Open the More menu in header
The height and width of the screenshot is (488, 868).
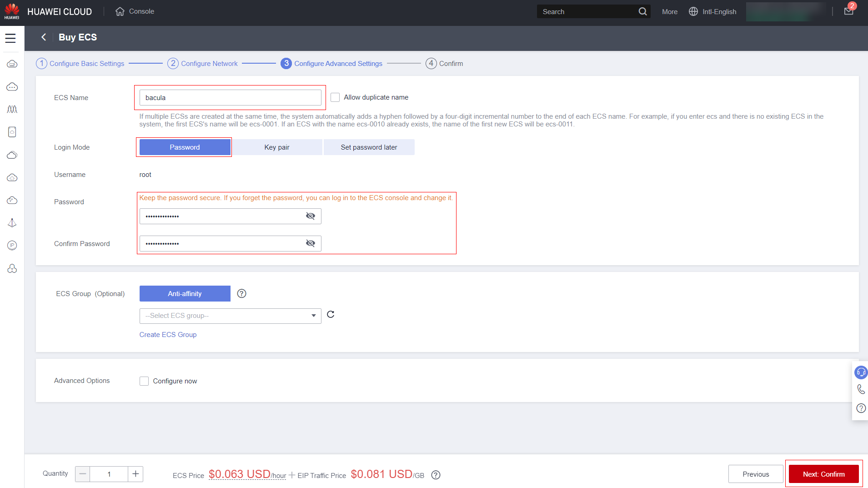[669, 12]
